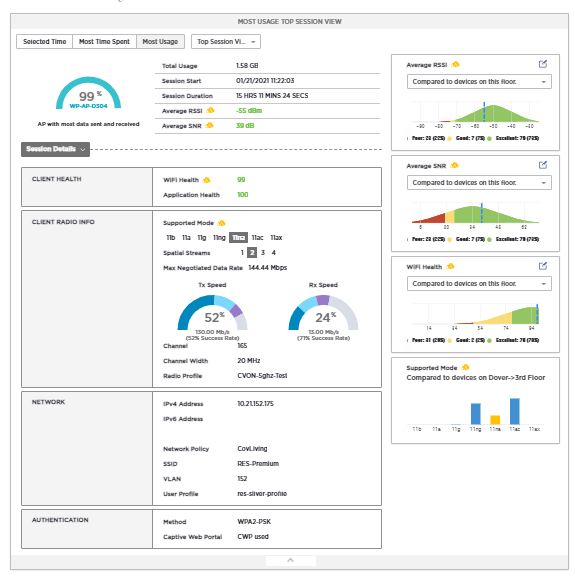This screenshot has width=575, height=579.
Task: Select spatial stream 3
Action: 263,253
